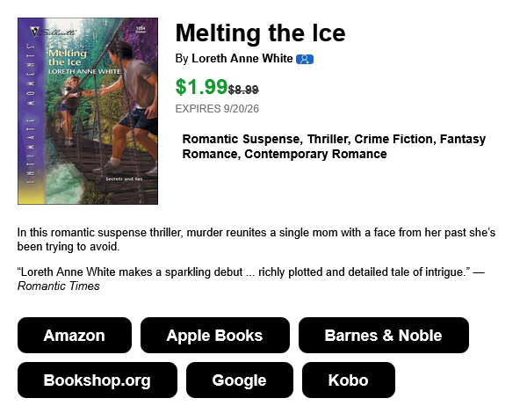Choose the Barnes & Noble retailer button
The height and width of the screenshot is (420, 527).
384,336
